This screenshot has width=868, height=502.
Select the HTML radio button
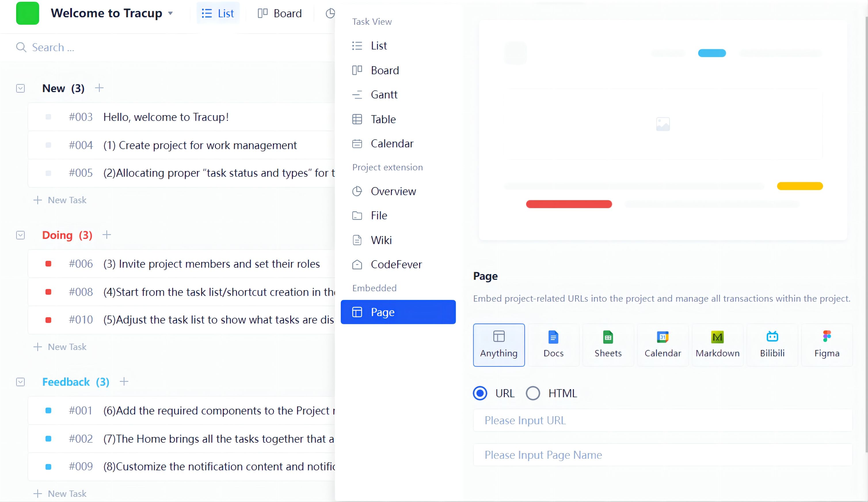(532, 393)
